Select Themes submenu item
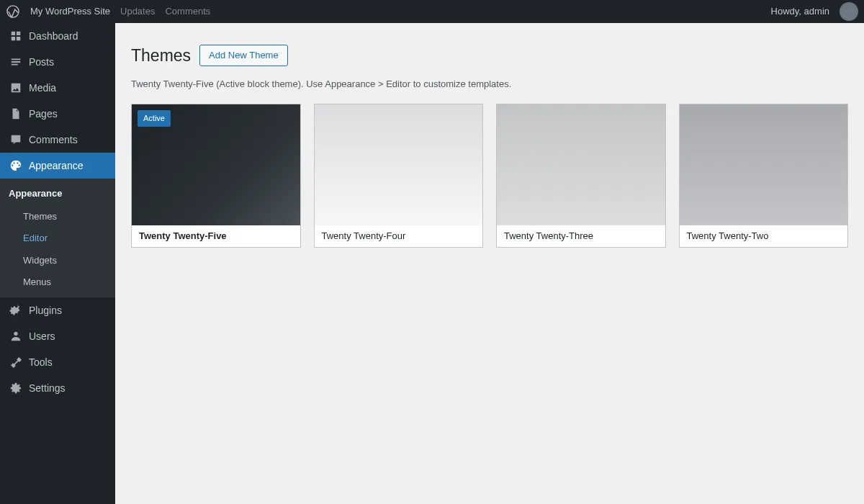The width and height of the screenshot is (864, 504). 40,216
